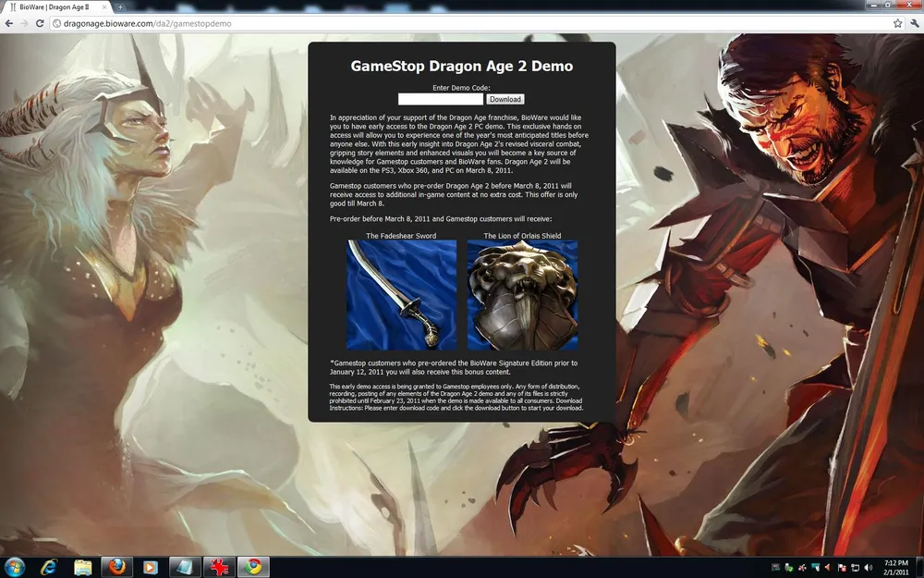Launch Internet Explorer from taskbar
The width and height of the screenshot is (924, 578).
tap(48, 567)
